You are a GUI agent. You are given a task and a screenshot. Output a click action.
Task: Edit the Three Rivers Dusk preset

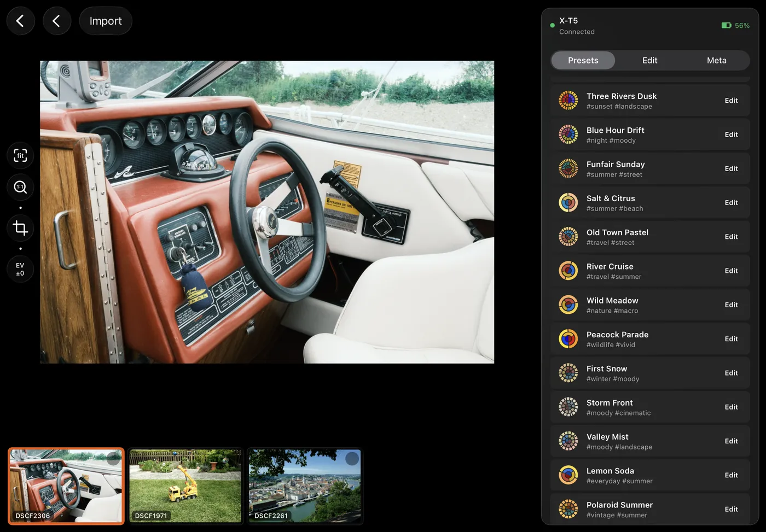tap(731, 101)
